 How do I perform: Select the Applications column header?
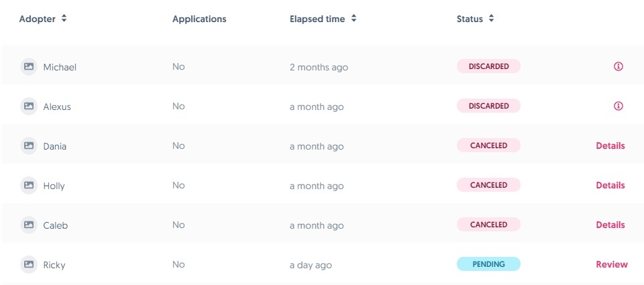tap(199, 19)
